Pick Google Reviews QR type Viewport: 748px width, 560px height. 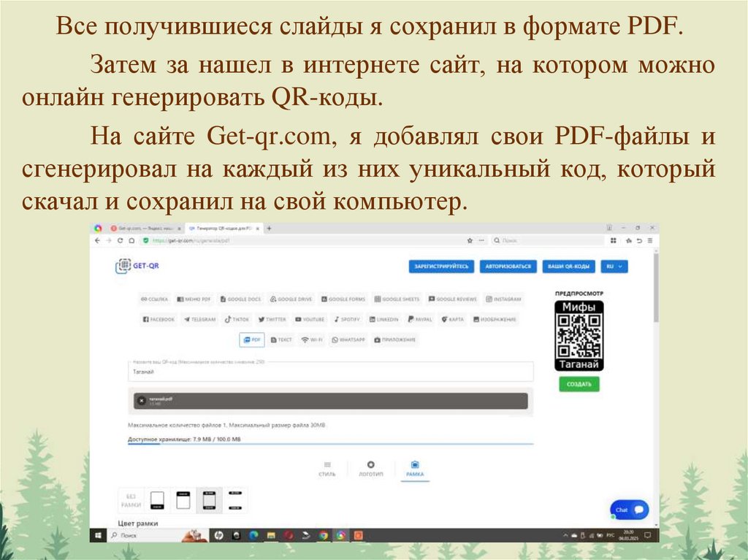click(452, 299)
